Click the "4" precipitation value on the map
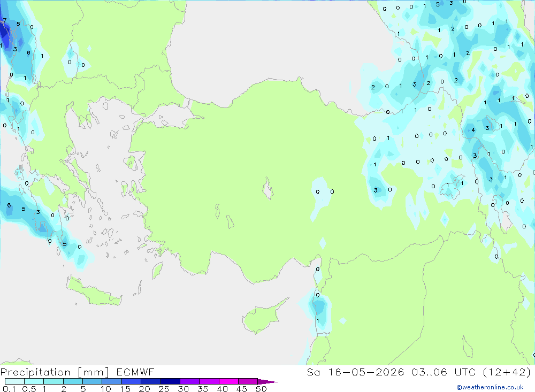 [x=473, y=130]
